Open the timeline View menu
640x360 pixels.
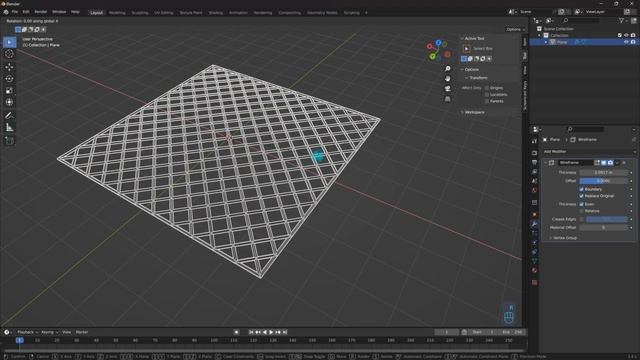coord(66,332)
